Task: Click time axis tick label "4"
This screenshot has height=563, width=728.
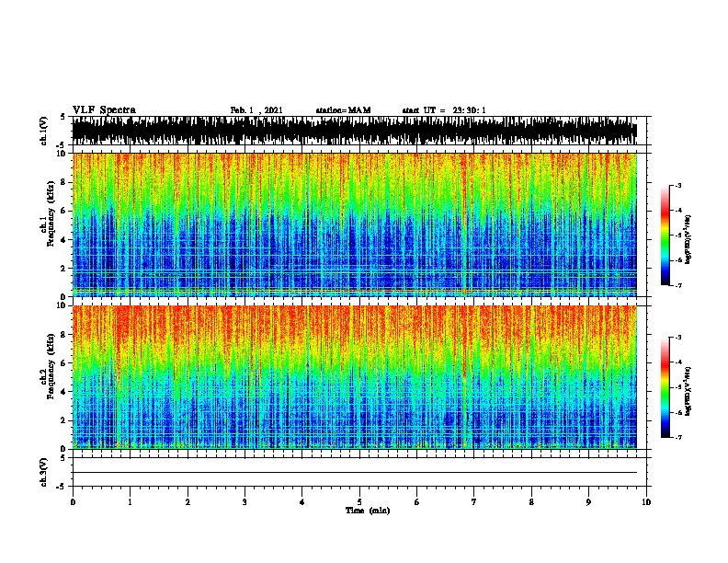Action: [x=301, y=502]
